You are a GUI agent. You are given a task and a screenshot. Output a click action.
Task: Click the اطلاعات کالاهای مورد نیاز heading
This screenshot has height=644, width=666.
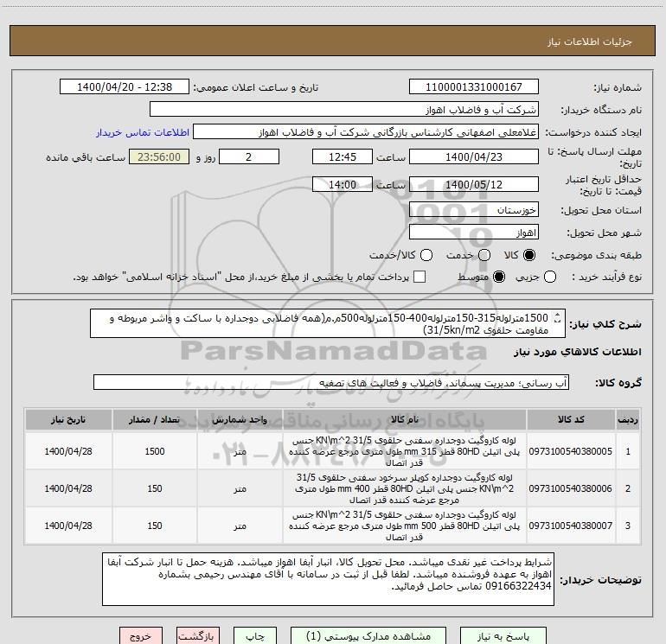[x=577, y=352]
